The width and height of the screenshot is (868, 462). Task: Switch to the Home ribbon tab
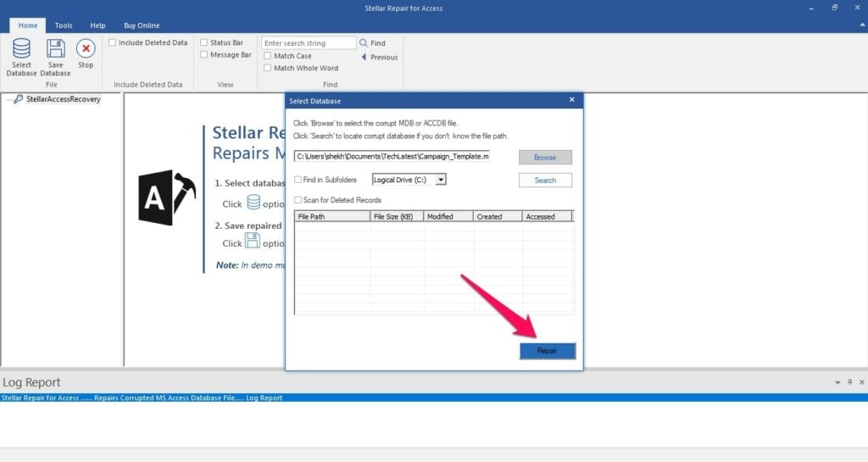pos(28,25)
